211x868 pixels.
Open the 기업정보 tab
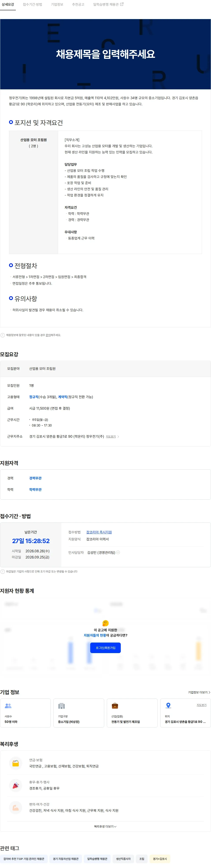coord(57,5)
